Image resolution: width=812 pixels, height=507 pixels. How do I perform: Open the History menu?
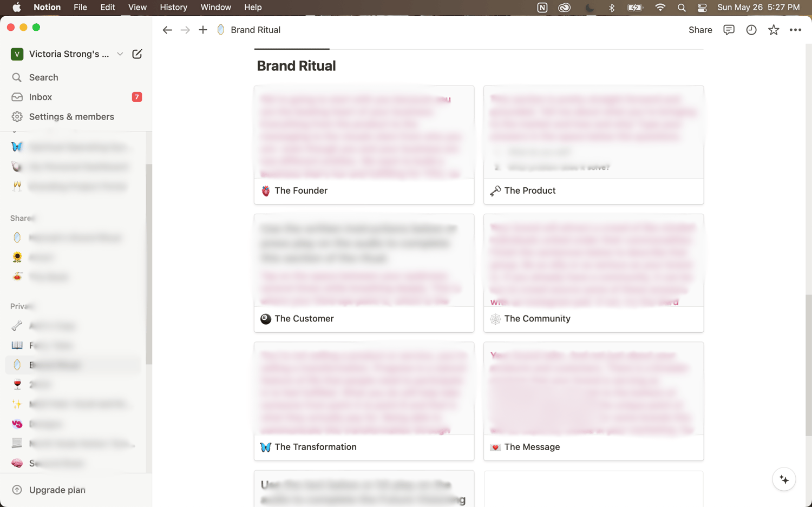click(173, 7)
